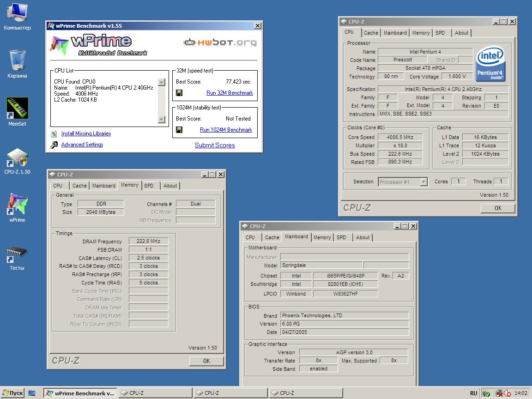Switch to Cache tab in CPU-Z CPU window

point(370,33)
